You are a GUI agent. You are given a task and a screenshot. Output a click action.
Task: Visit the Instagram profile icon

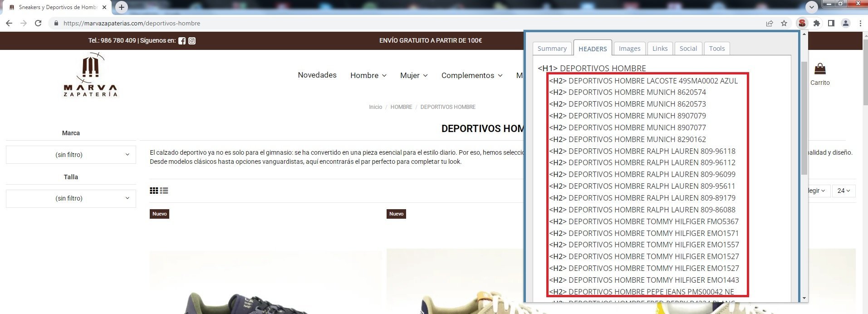pyautogui.click(x=192, y=41)
